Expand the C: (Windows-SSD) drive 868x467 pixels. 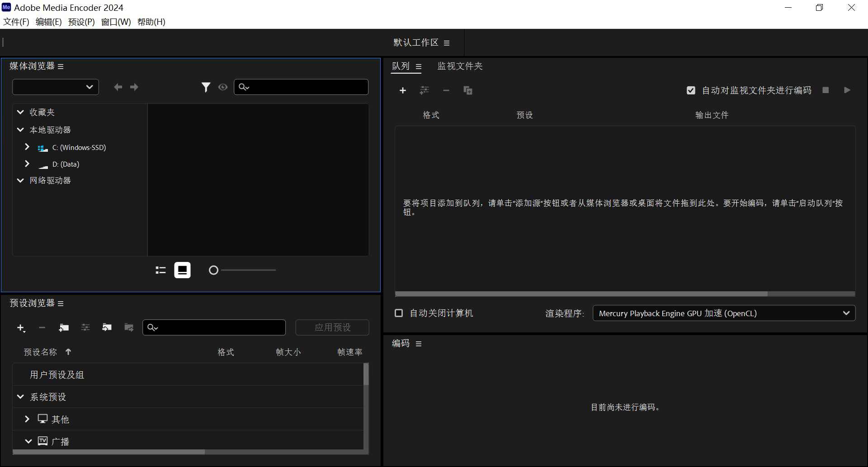click(x=27, y=147)
